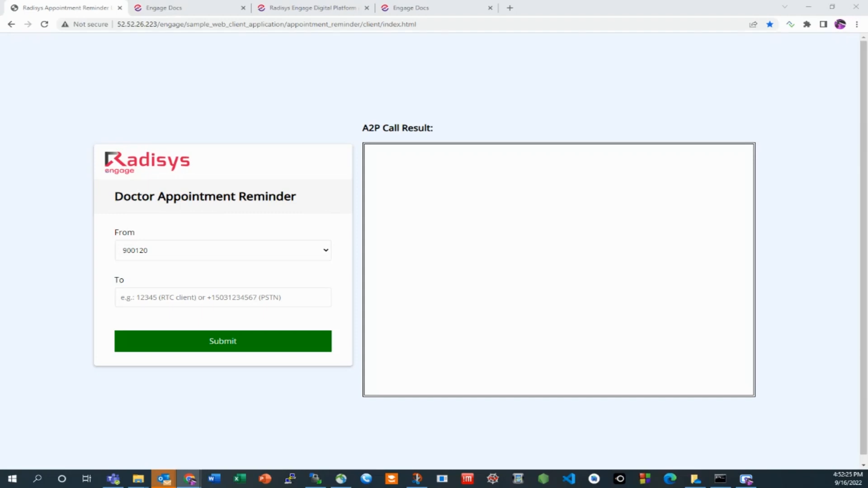
Task: Click the Microsoft Teams taskbar icon
Action: [x=113, y=479]
